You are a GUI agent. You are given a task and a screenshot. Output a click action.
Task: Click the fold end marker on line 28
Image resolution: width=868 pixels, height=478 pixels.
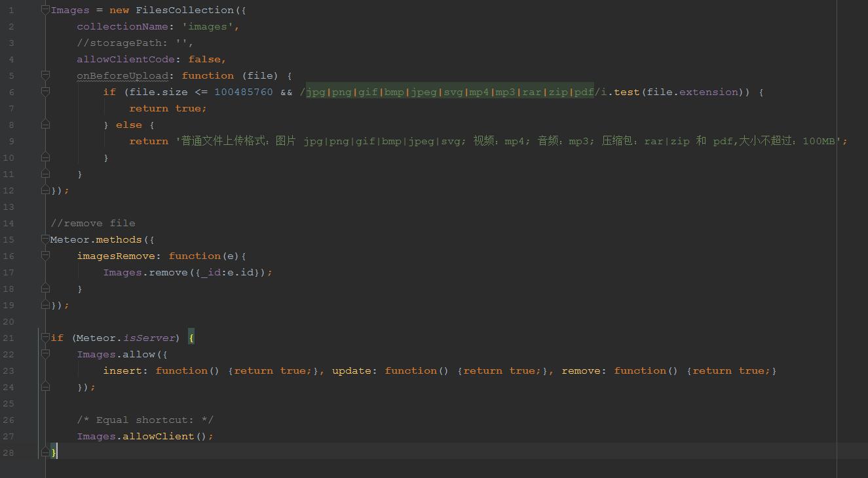(x=45, y=452)
